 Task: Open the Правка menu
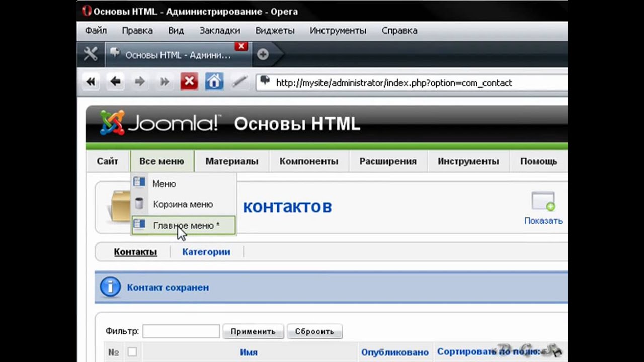(x=137, y=31)
